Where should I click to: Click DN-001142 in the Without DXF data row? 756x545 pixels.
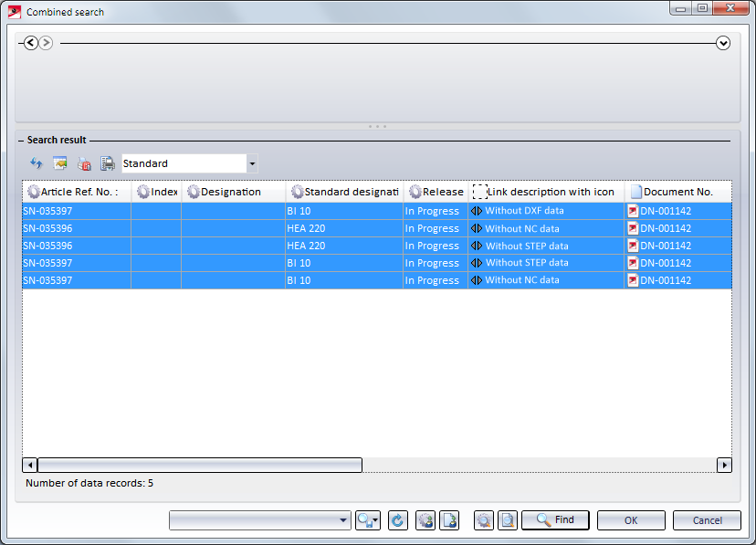666,211
